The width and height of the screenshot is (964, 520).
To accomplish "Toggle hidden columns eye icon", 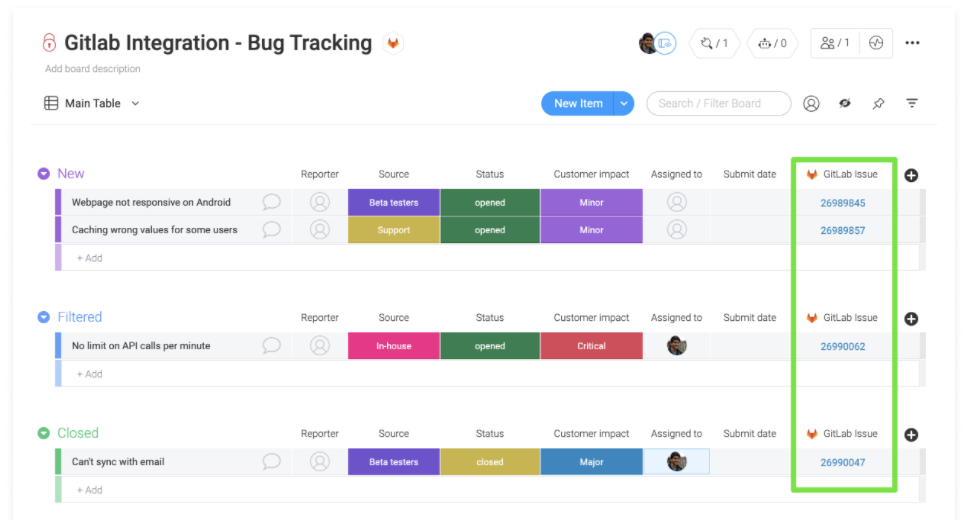I will [x=845, y=103].
